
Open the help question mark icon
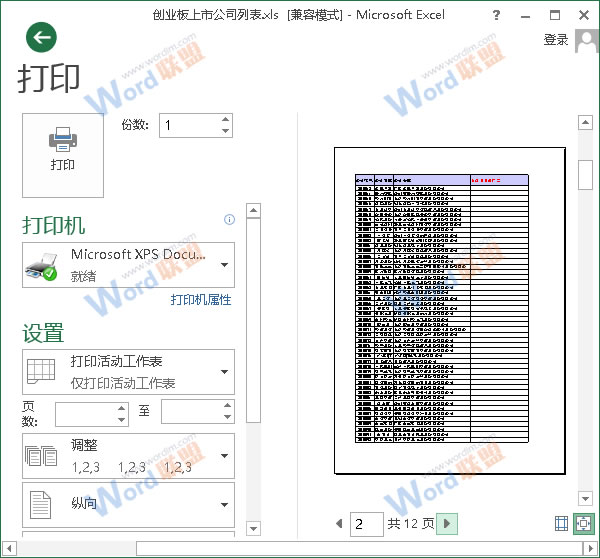tap(497, 16)
